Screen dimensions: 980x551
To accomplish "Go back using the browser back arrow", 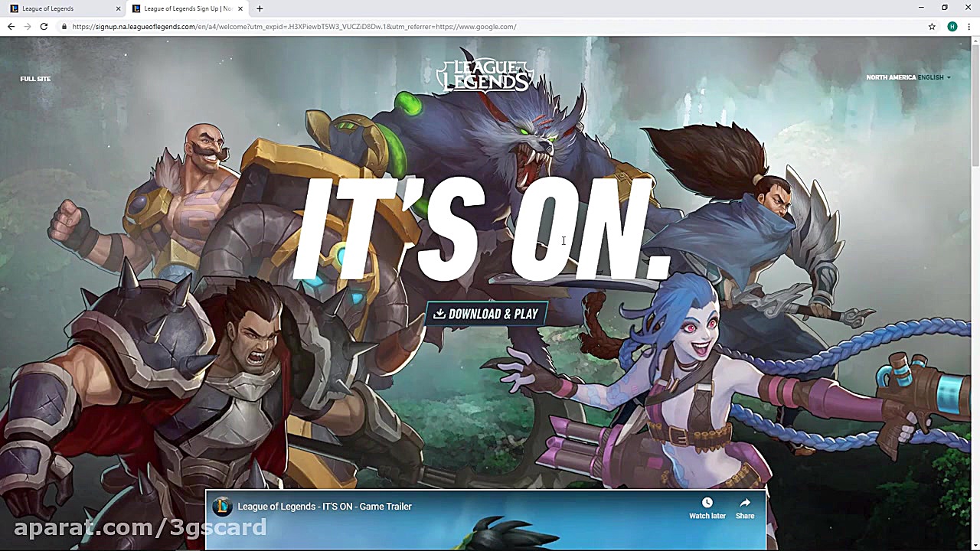I will tap(11, 27).
